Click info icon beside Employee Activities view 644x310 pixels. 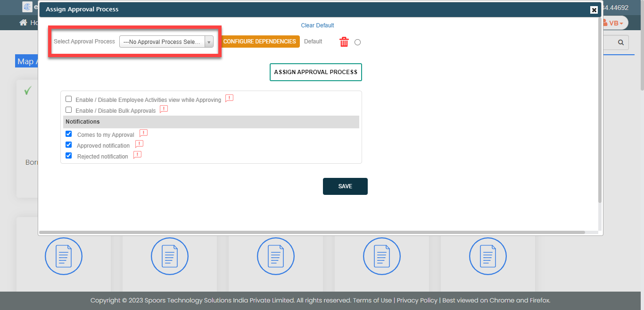pyautogui.click(x=229, y=99)
